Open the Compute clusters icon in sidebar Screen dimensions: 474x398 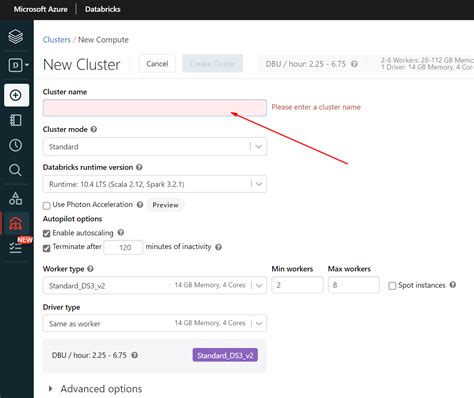[x=16, y=223]
